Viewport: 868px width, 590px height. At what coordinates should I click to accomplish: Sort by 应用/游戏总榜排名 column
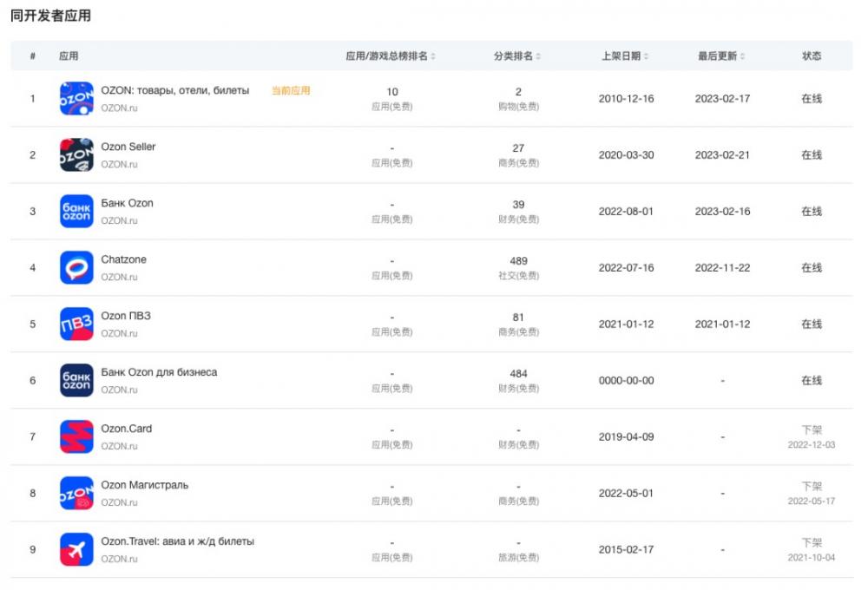click(391, 56)
